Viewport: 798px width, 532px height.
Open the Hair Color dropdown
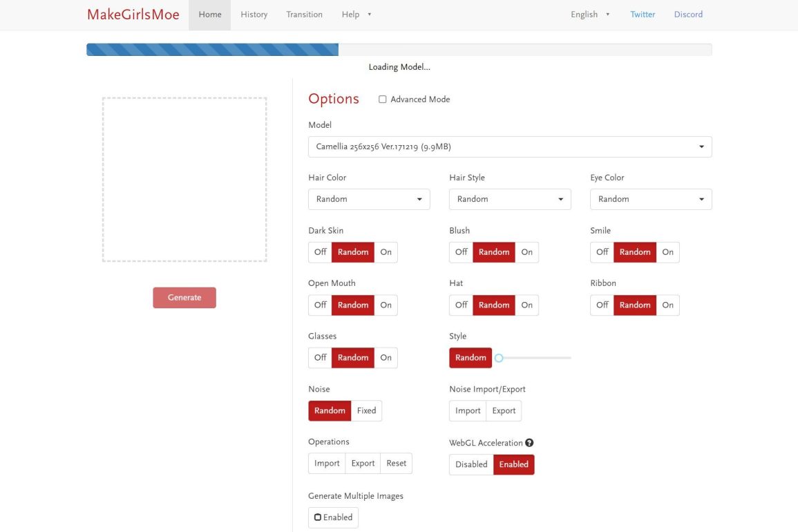(x=369, y=199)
